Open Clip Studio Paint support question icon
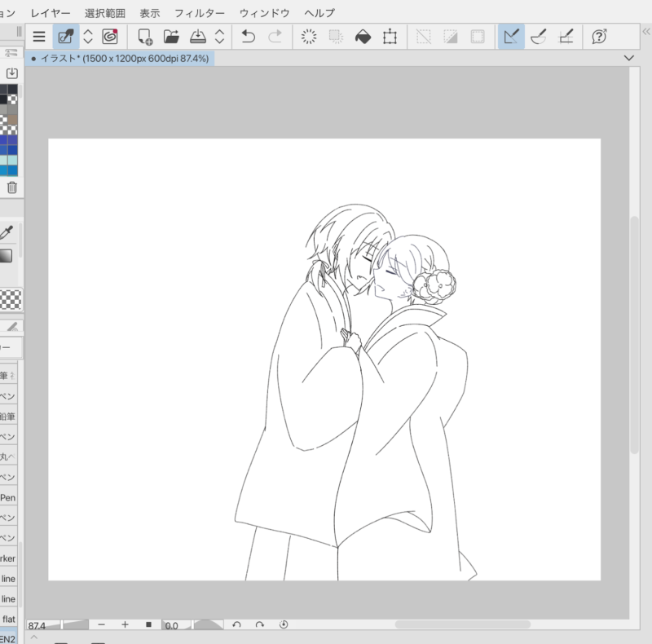Viewport: 652px width, 644px height. 599,37
